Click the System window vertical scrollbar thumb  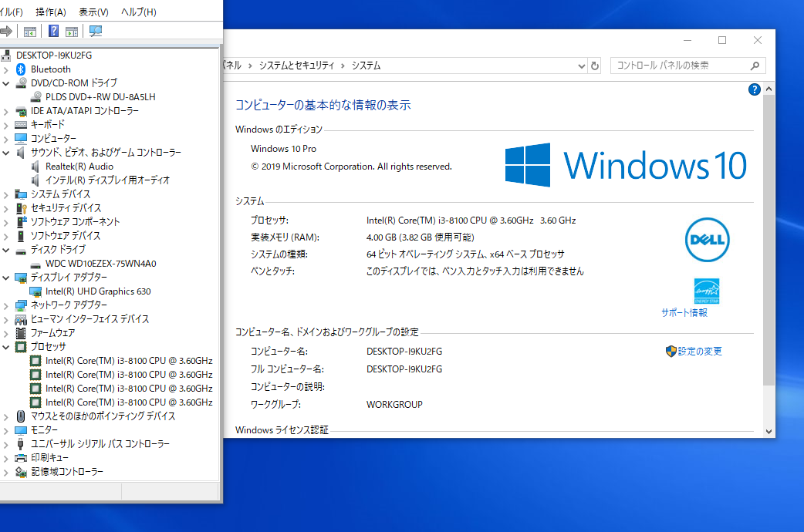[x=768, y=240]
